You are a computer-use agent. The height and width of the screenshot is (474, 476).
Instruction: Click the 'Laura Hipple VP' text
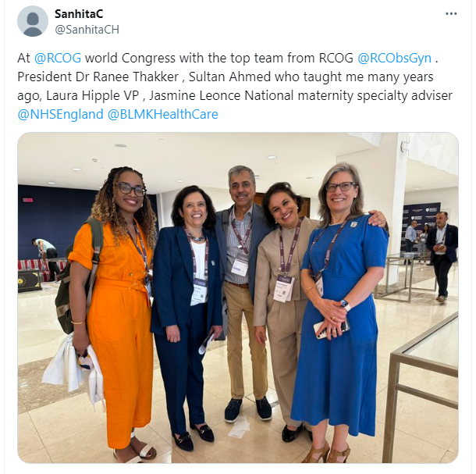tap(93, 96)
